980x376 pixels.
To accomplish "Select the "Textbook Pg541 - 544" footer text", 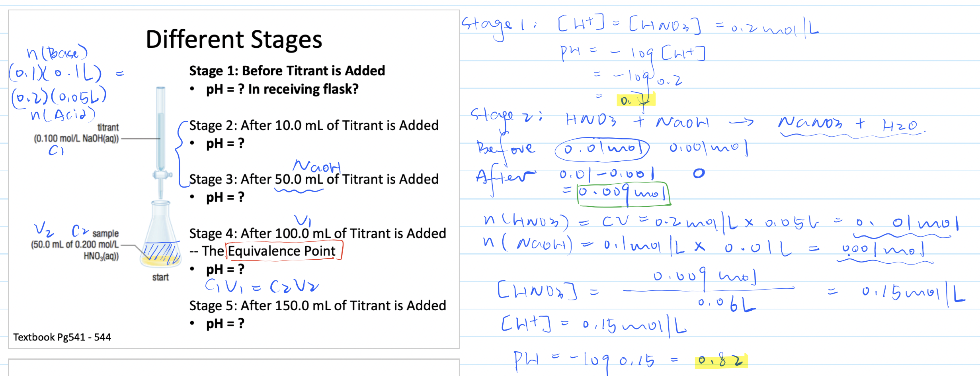I will coord(62,337).
